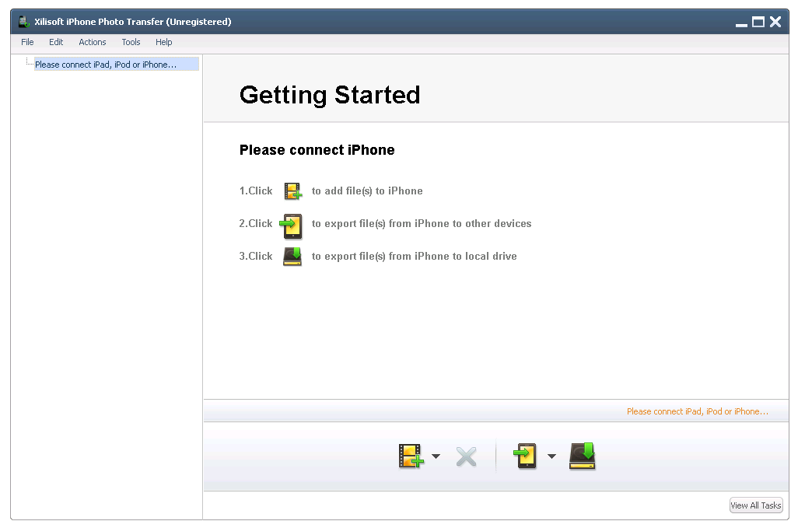Click the add files toolbar icon

pos(410,456)
